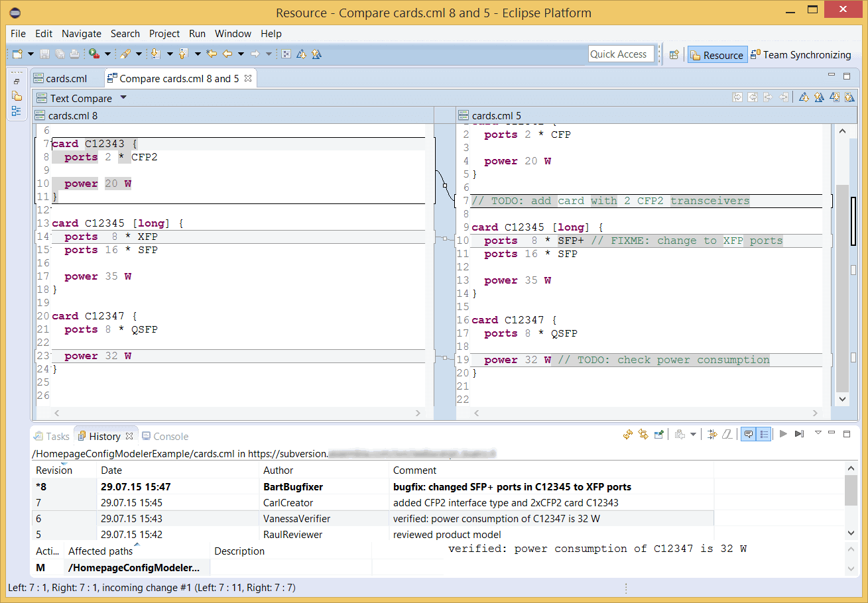Select the Resource perspective button
This screenshot has height=603, width=868.
[x=717, y=55]
